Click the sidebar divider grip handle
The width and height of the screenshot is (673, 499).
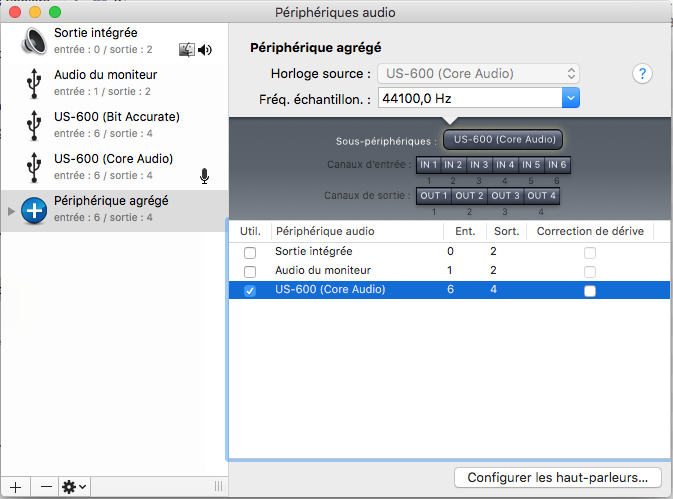(x=218, y=486)
